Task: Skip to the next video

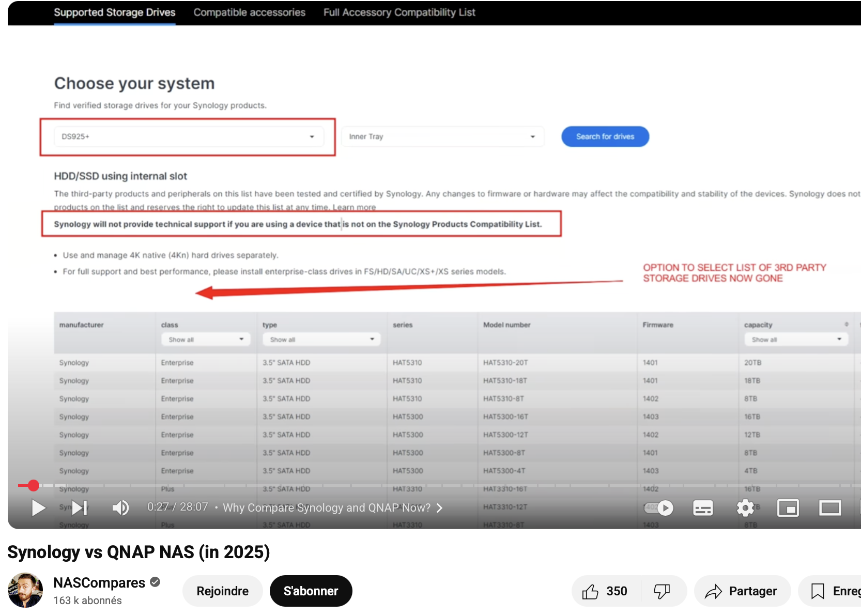Action: 80,508
